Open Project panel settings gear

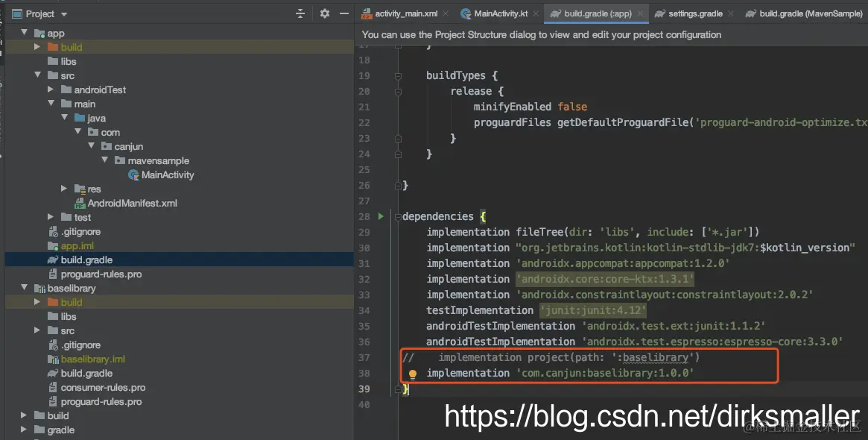click(325, 14)
